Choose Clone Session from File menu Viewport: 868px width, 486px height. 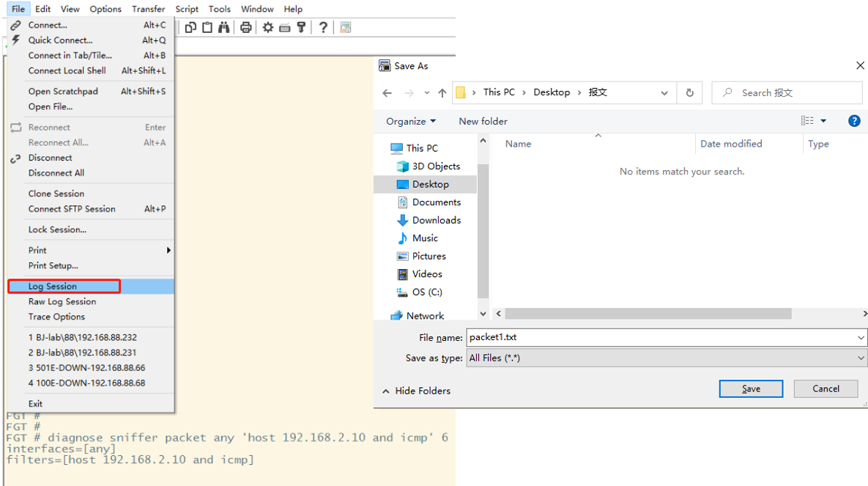56,194
